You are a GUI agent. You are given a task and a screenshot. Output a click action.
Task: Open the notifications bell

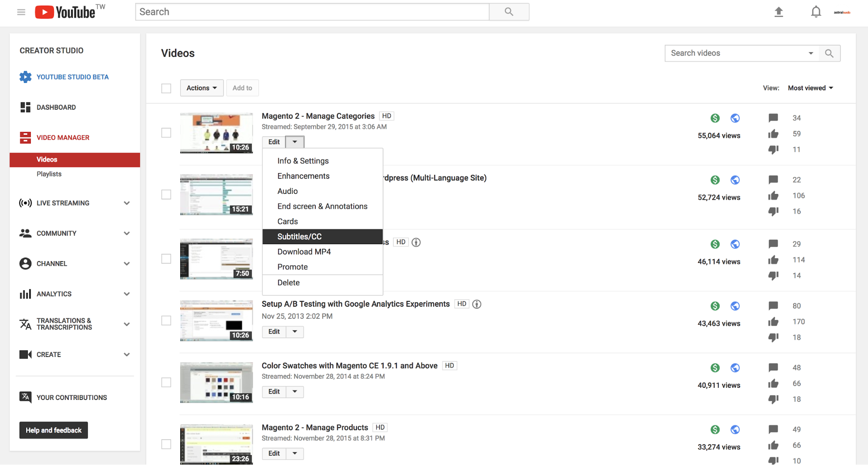tap(816, 12)
